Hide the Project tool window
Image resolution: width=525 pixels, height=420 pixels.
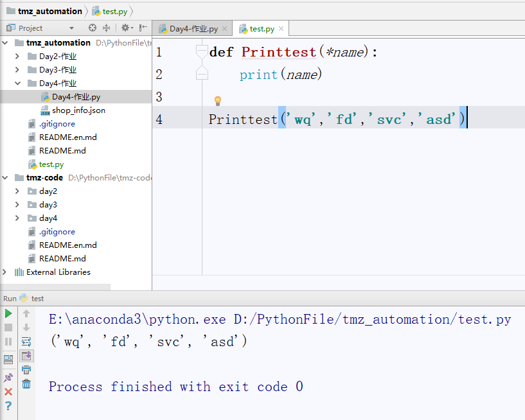143,28
